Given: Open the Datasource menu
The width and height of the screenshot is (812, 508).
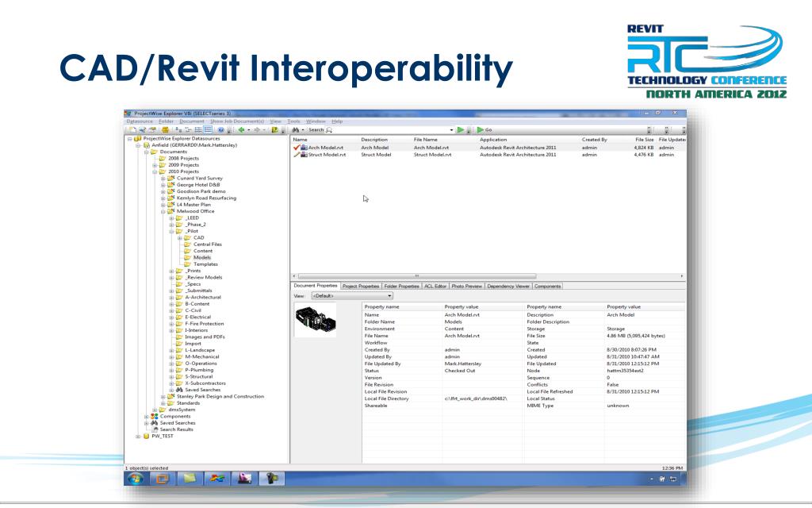Looking at the screenshot, I should tap(140, 121).
